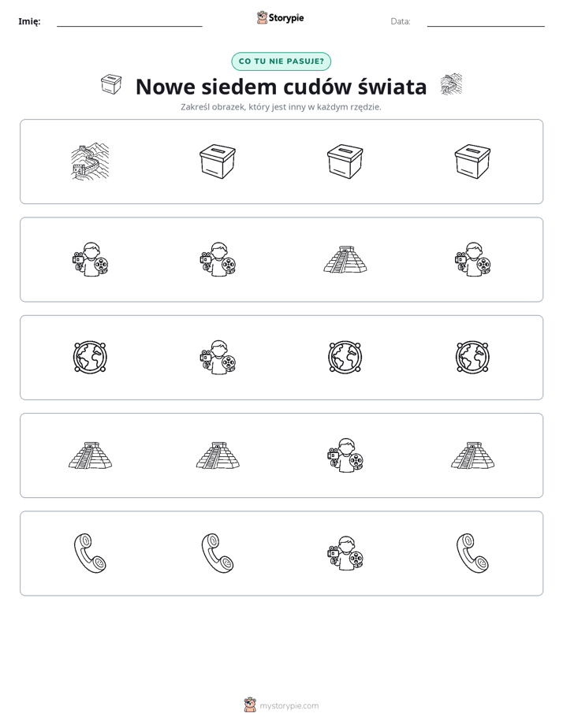Click the Great Wall icon beside the title

click(451, 84)
